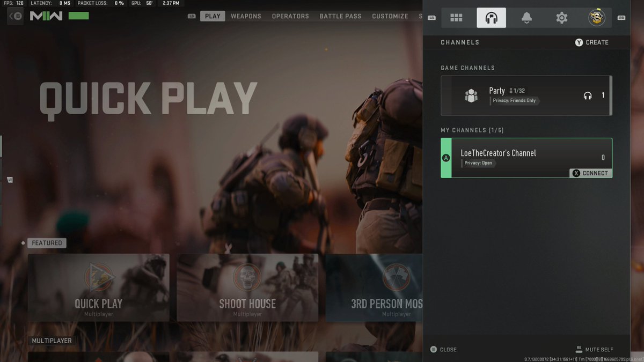Screen dimensions: 644x362
Task: Click the GAME CHANNELS heading
Action: [467, 68]
